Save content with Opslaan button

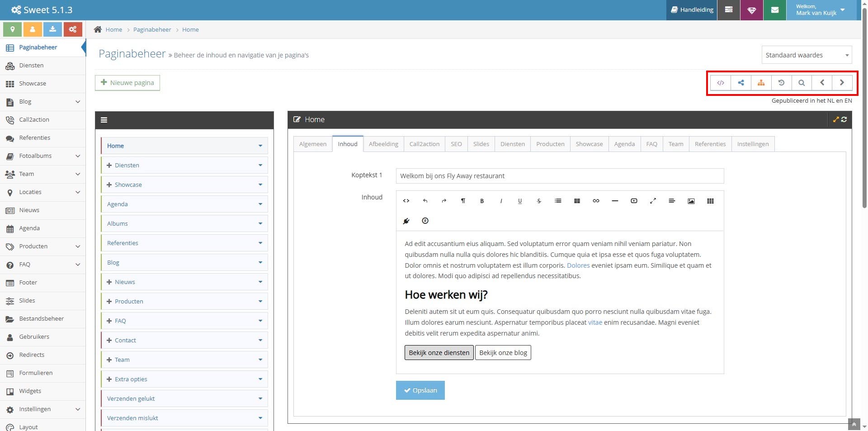[420, 390]
